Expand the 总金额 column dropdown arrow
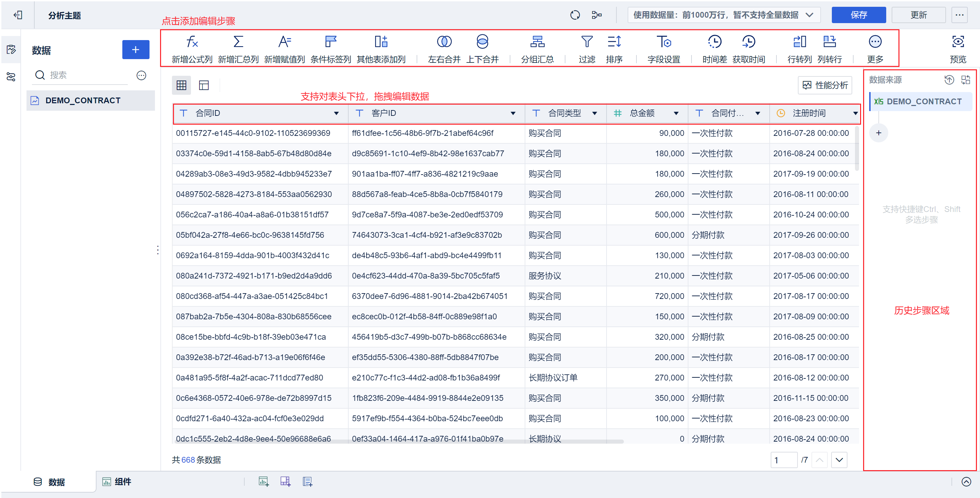The width and height of the screenshot is (980, 498). (676, 113)
